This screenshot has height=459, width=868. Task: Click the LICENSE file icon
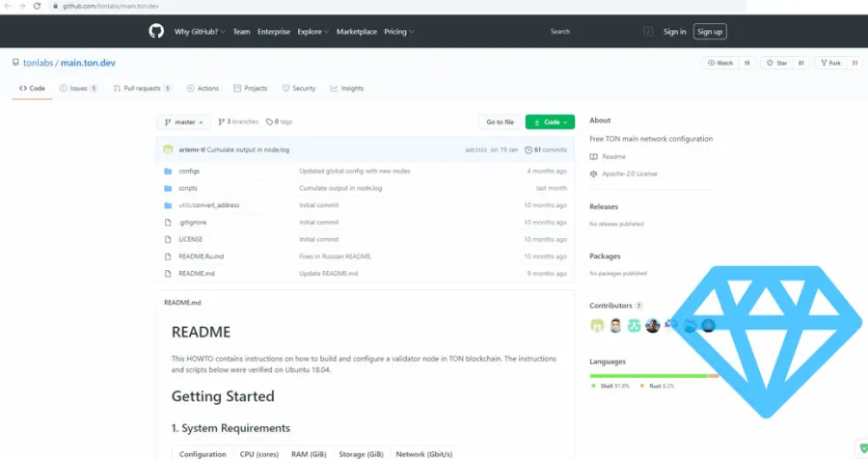click(x=168, y=240)
